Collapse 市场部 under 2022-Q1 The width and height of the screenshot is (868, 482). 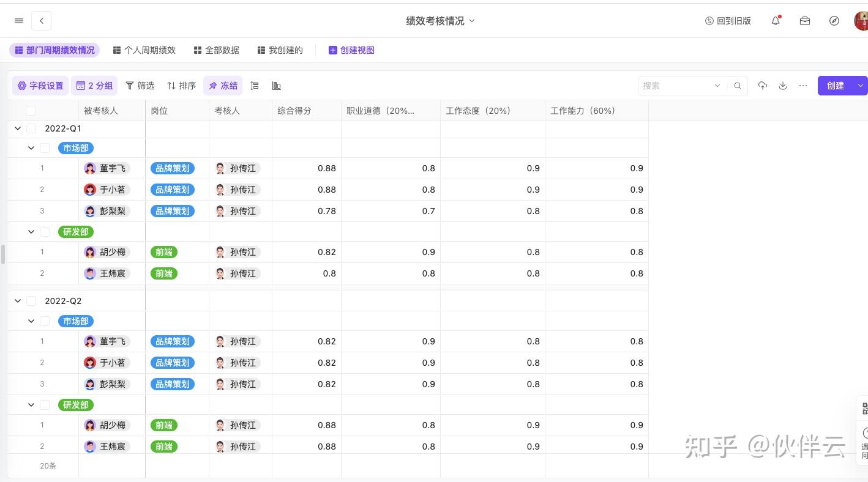pyautogui.click(x=31, y=148)
